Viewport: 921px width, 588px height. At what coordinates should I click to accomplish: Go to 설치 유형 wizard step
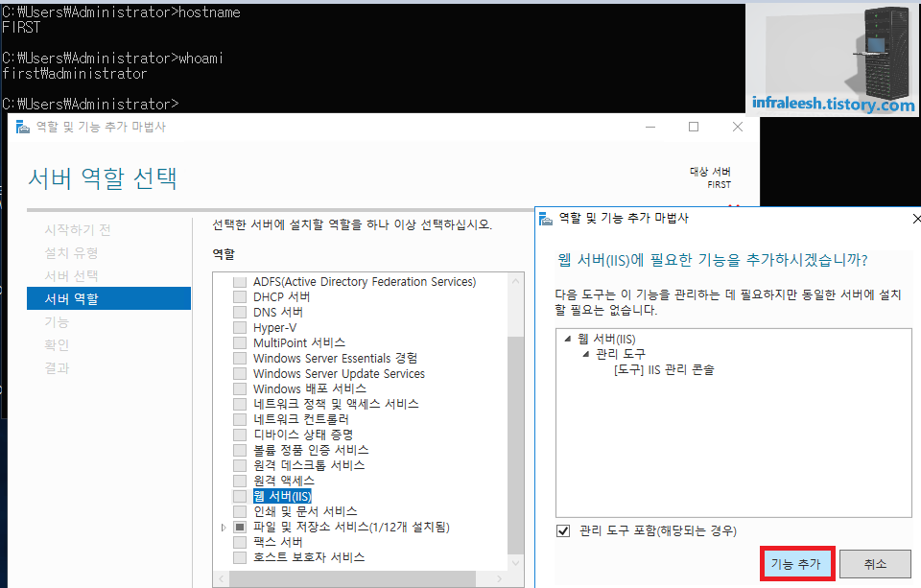click(x=71, y=253)
